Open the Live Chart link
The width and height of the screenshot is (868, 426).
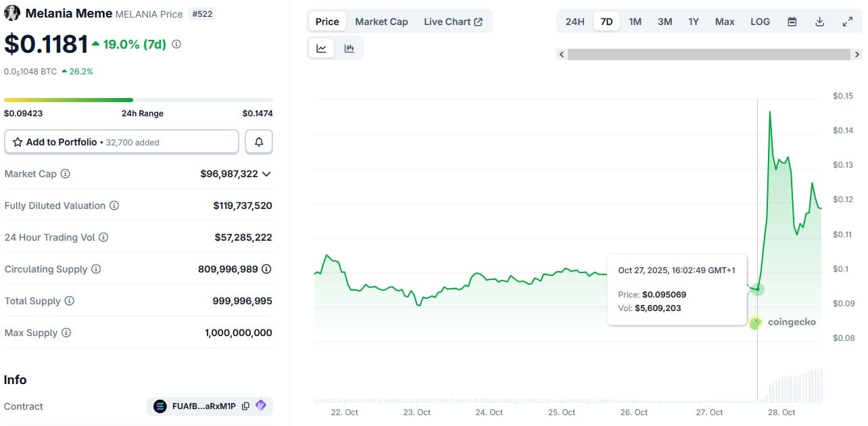coord(453,22)
